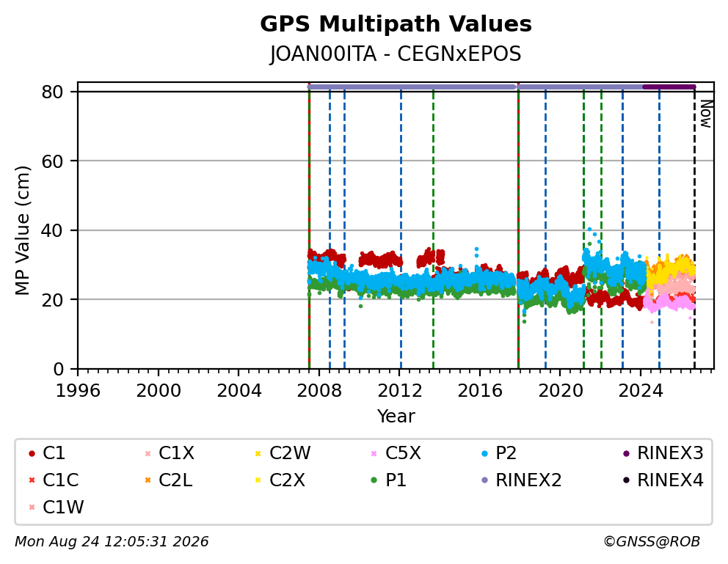Image resolution: width=728 pixels, height=564 pixels.
Task: Click the C5X magenta legend marker
Action: coord(374,453)
